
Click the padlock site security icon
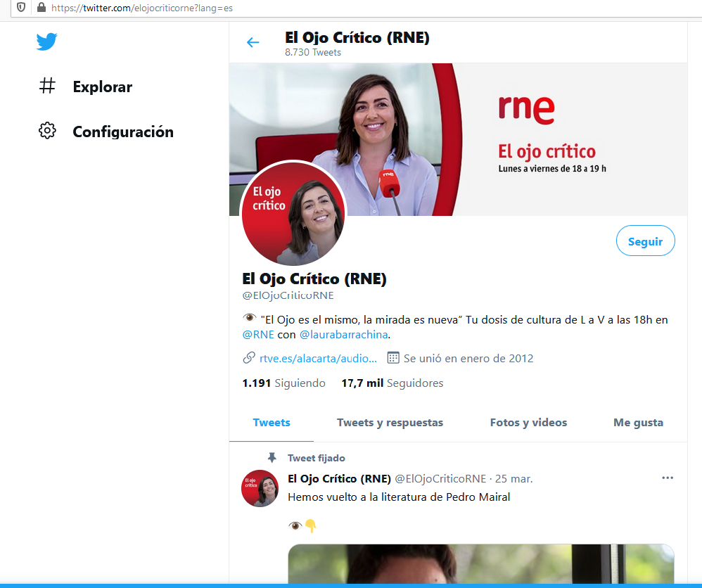click(42, 7)
